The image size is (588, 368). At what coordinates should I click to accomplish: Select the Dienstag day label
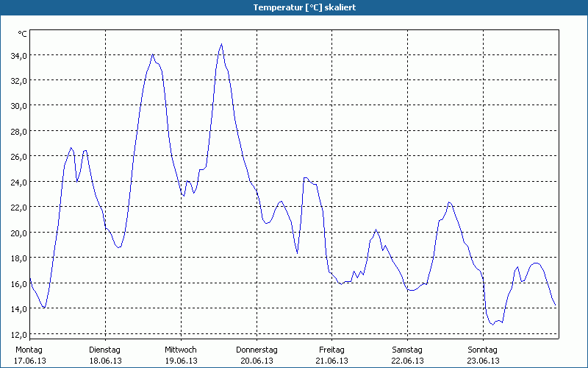click(104, 350)
